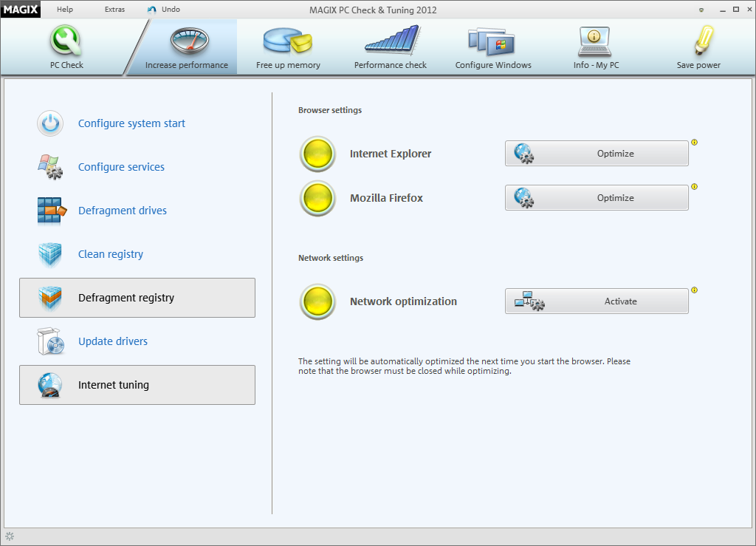Click the Undo arrow icon
This screenshot has width=756, height=546.
tap(152, 10)
